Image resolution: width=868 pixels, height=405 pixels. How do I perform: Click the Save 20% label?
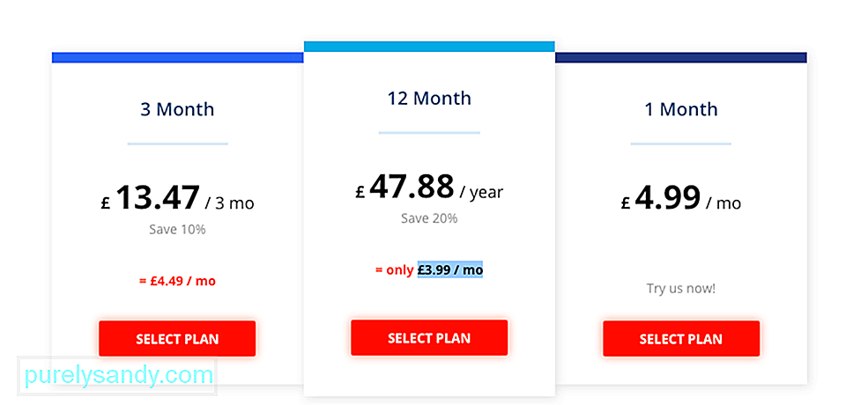point(429,218)
